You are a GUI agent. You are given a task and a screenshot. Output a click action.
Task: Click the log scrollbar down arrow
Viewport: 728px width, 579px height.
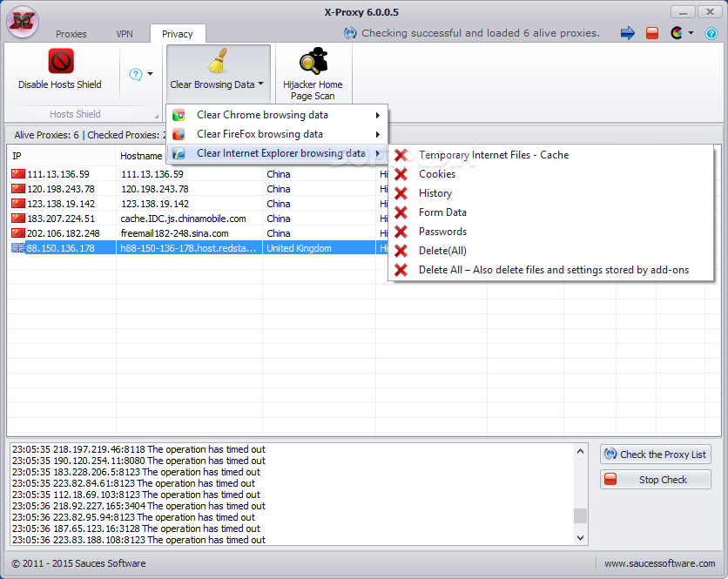pyautogui.click(x=580, y=538)
